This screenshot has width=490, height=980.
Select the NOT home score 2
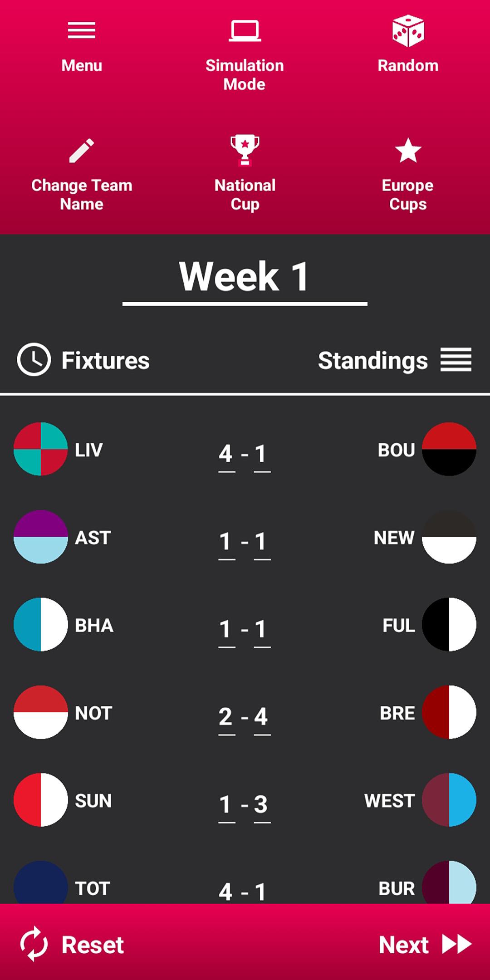point(226,717)
